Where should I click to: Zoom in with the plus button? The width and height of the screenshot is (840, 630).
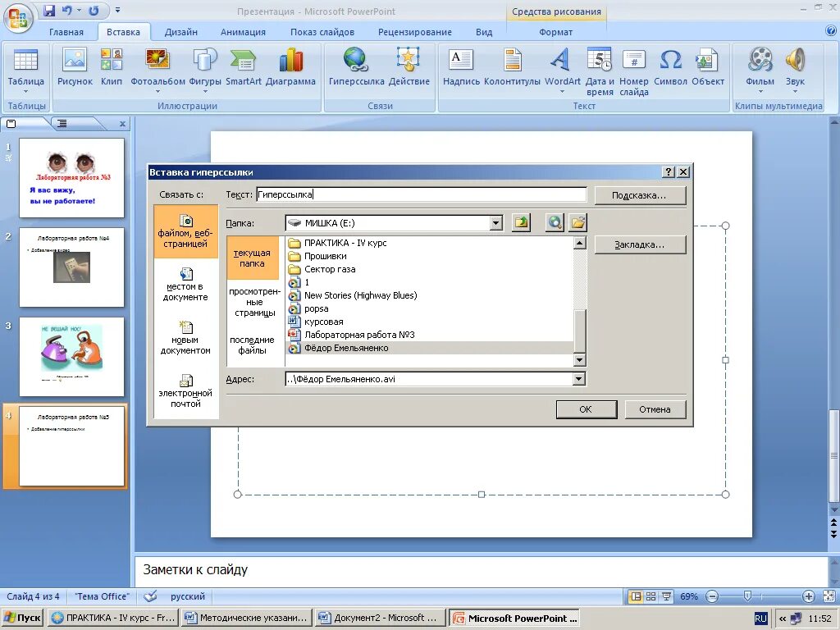coord(808,596)
